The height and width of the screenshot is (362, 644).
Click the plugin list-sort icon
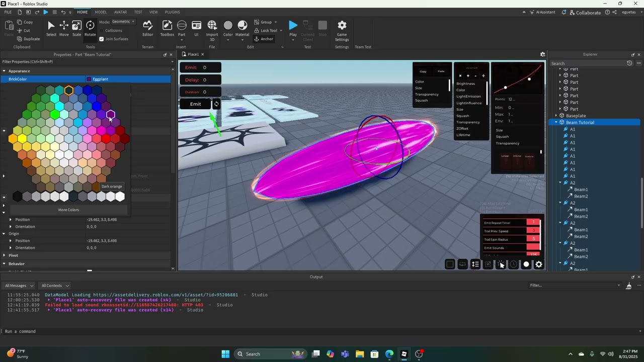tap(475, 264)
